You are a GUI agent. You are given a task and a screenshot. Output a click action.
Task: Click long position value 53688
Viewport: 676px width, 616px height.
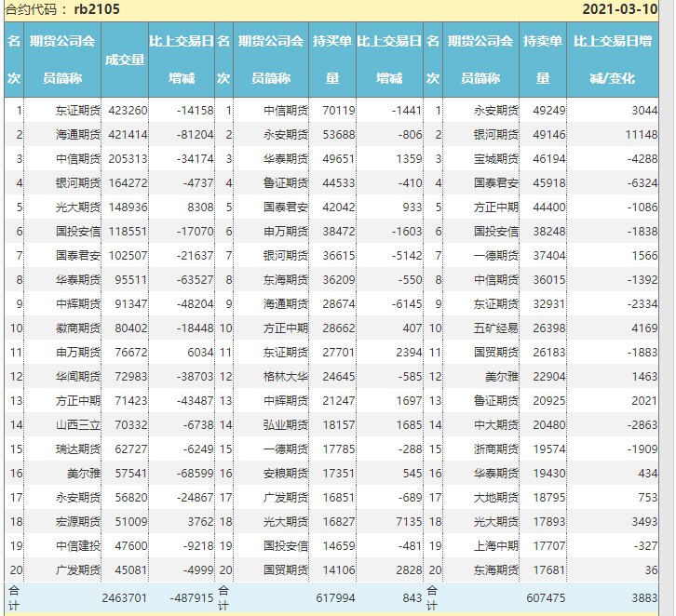click(339, 135)
